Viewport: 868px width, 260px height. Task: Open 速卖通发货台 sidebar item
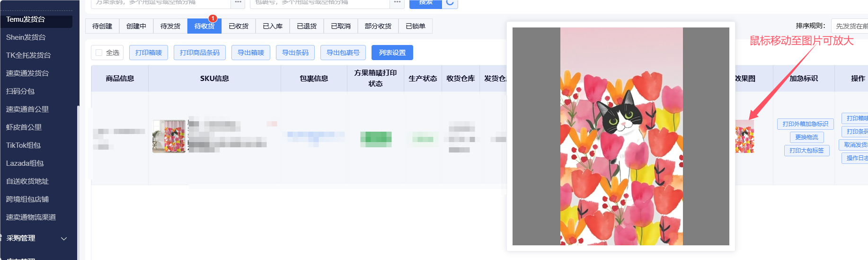[27, 73]
